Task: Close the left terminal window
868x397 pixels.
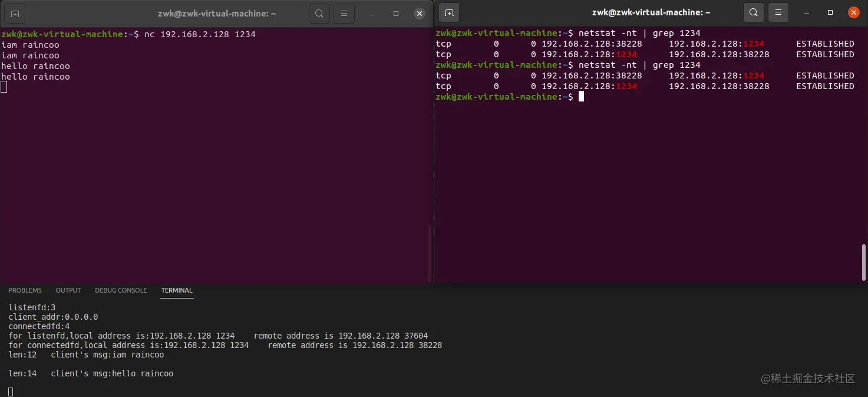Action: [x=419, y=13]
